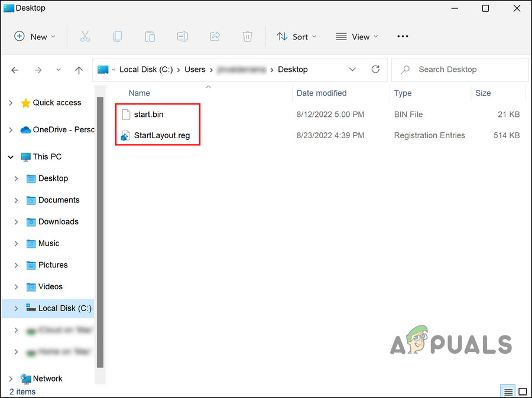Select Local Disk (C:) in sidebar
Screen dimensions: 532x398
point(65,308)
